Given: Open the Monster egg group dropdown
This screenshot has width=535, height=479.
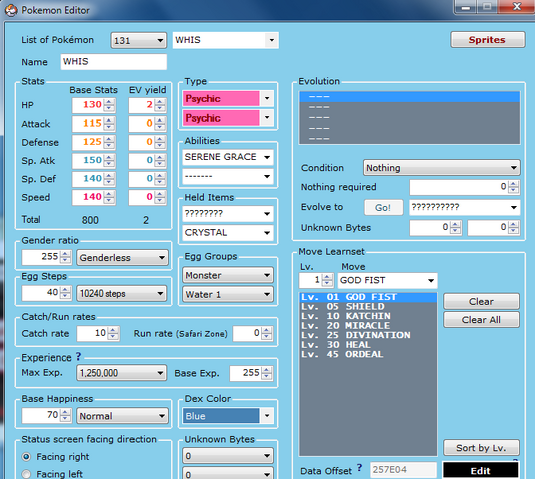Looking at the screenshot, I should click(x=228, y=275).
